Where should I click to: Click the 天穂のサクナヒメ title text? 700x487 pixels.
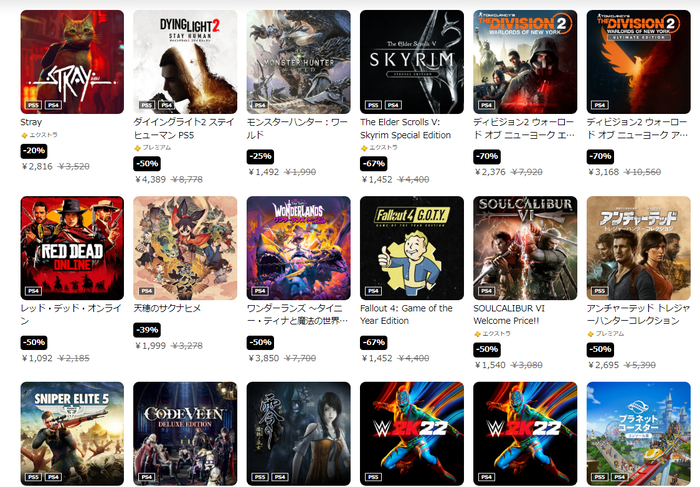click(x=167, y=308)
